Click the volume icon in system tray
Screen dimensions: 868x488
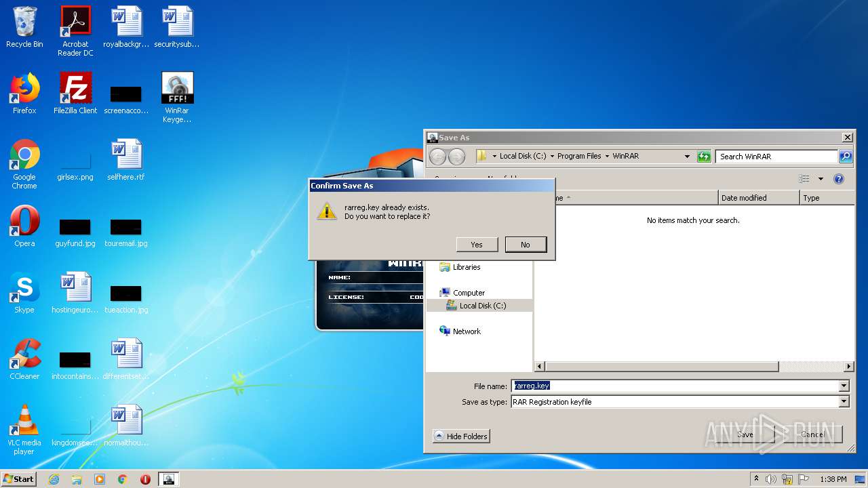(771, 479)
